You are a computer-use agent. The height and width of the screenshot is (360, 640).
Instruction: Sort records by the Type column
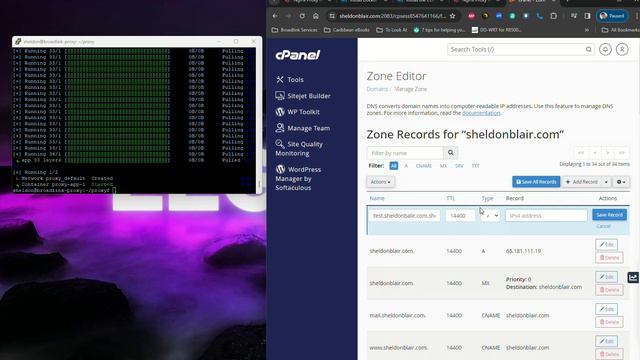(487, 198)
